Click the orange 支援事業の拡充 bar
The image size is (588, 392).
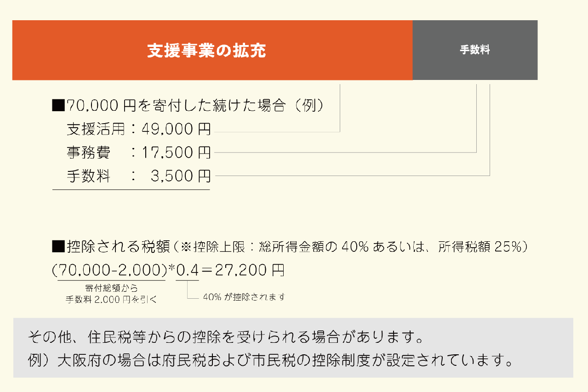click(x=212, y=50)
